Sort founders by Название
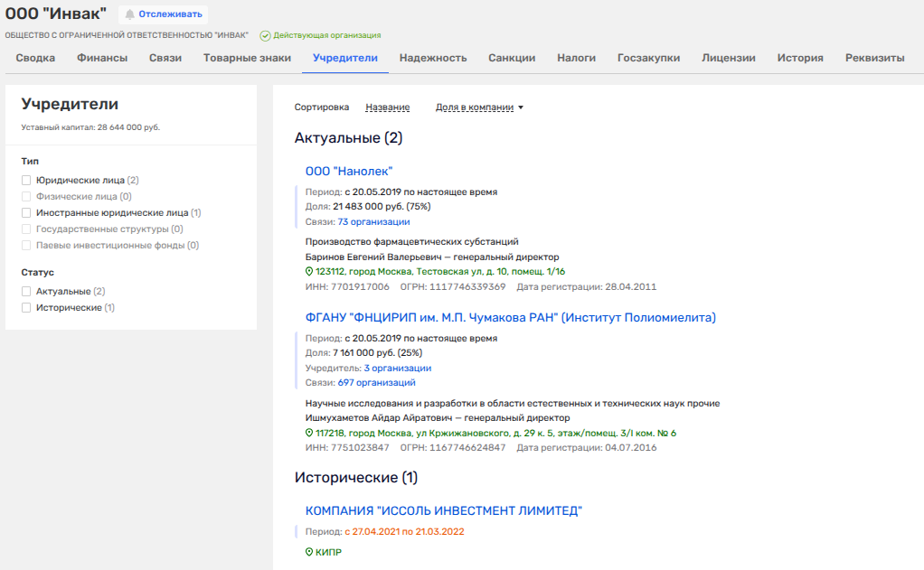This screenshot has height=570, width=924. [387, 107]
